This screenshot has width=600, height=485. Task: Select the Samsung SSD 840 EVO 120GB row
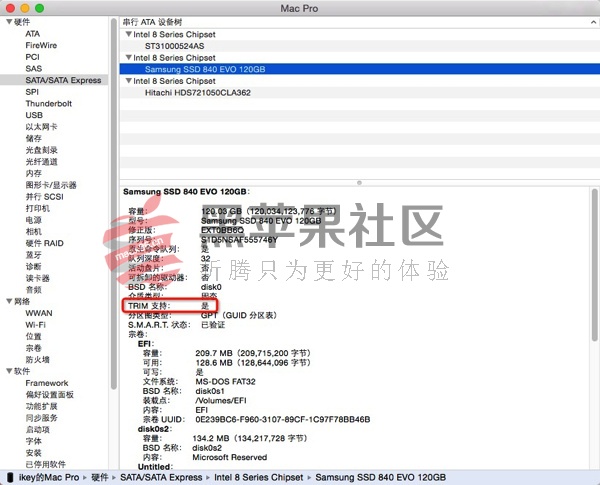coord(360,69)
